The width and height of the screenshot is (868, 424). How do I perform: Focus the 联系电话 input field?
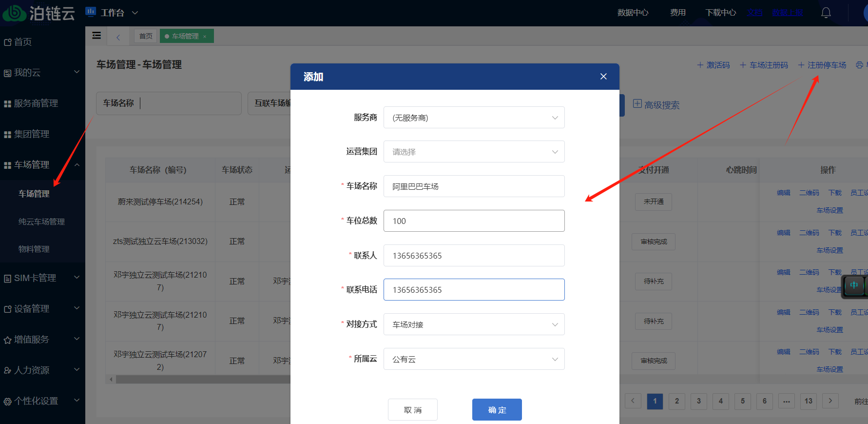point(474,290)
